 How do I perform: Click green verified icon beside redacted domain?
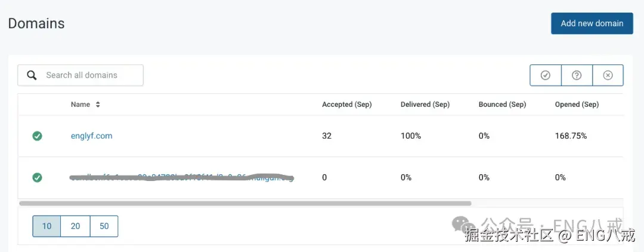point(37,177)
